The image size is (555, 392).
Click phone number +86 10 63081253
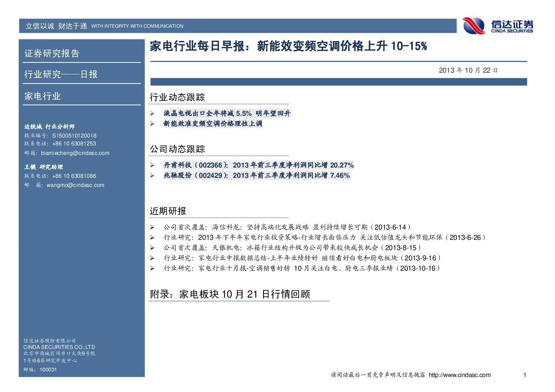74,143
